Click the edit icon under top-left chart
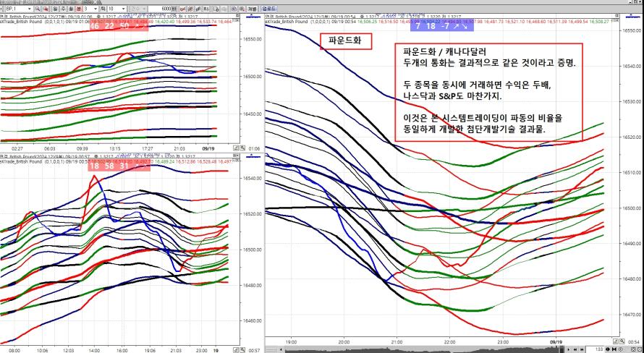The image size is (644, 353). pos(236,148)
